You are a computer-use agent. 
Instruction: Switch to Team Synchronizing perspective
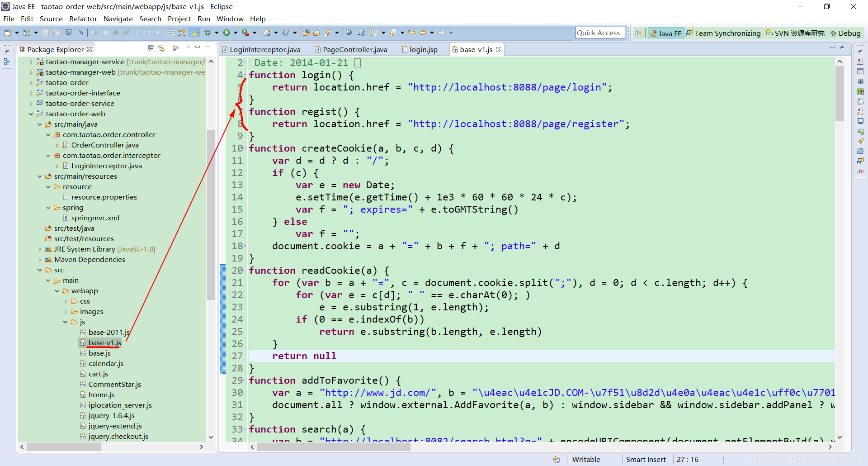click(x=723, y=33)
